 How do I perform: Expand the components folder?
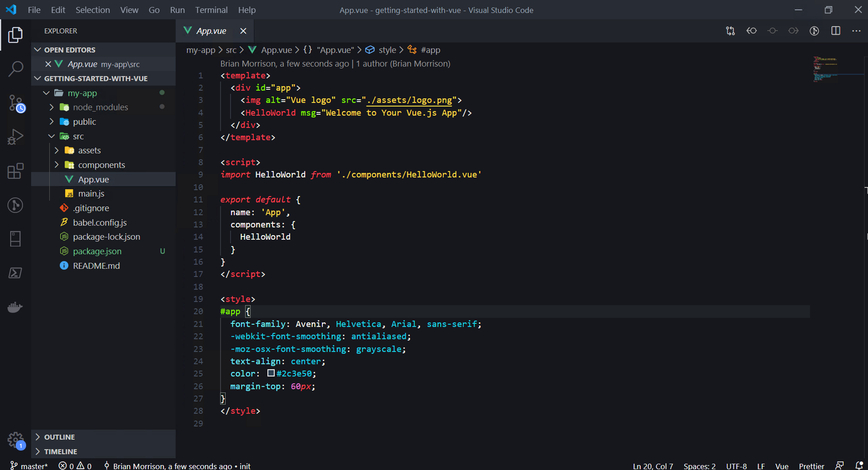tap(57, 165)
